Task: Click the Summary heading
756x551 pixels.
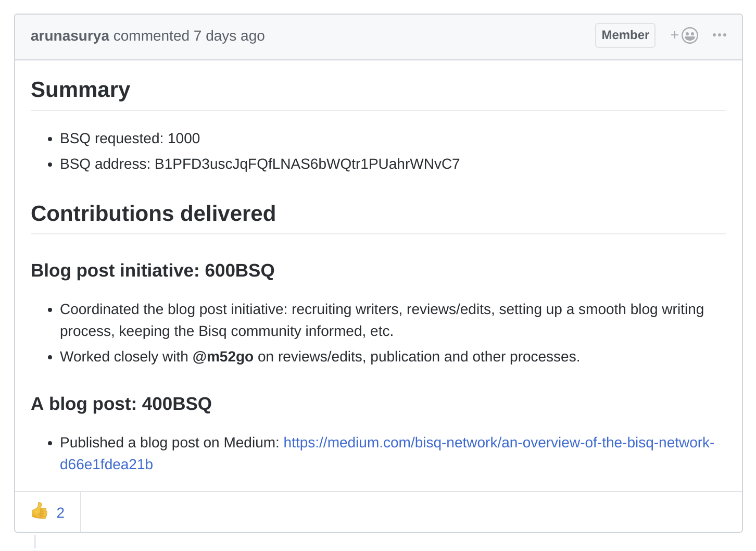Action: [x=80, y=90]
